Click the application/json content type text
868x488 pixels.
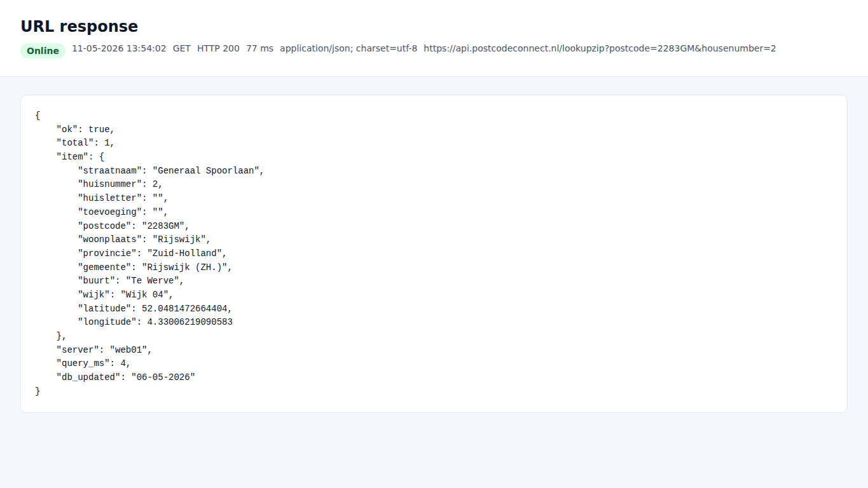coord(348,48)
